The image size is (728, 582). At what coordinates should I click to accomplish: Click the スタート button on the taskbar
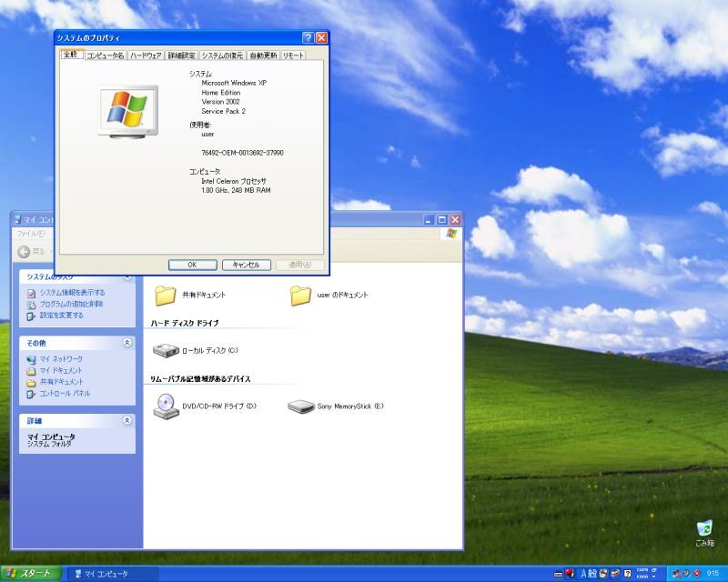31,574
